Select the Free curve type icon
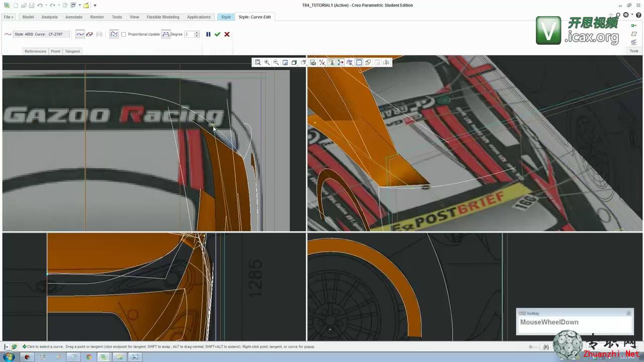This screenshot has height=362, width=644. 80,34
